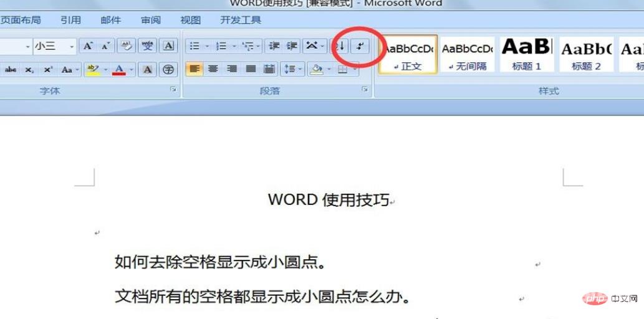Click the Clear Formatting icon
This screenshot has width=644, height=319.
tap(127, 46)
